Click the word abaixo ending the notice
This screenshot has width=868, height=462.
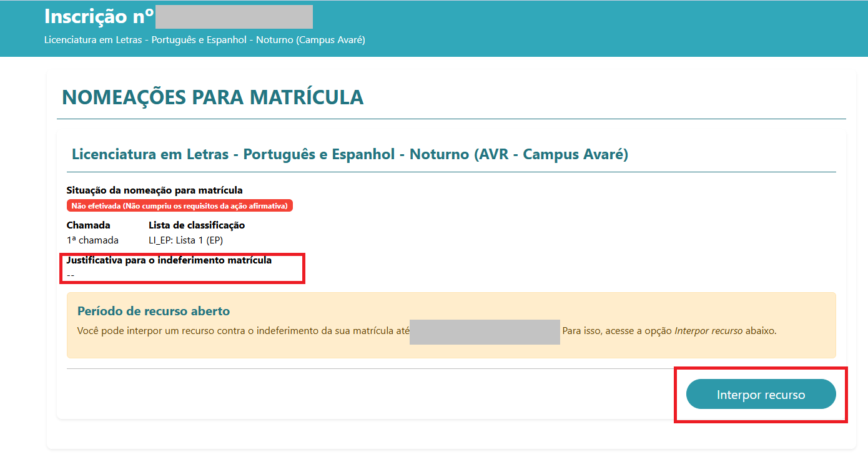pos(761,331)
